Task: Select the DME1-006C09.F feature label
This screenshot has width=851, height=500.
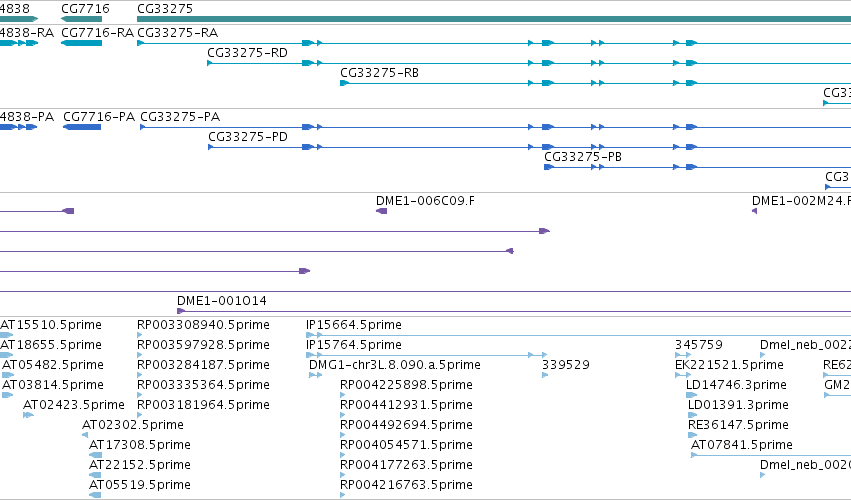Action: point(426,201)
